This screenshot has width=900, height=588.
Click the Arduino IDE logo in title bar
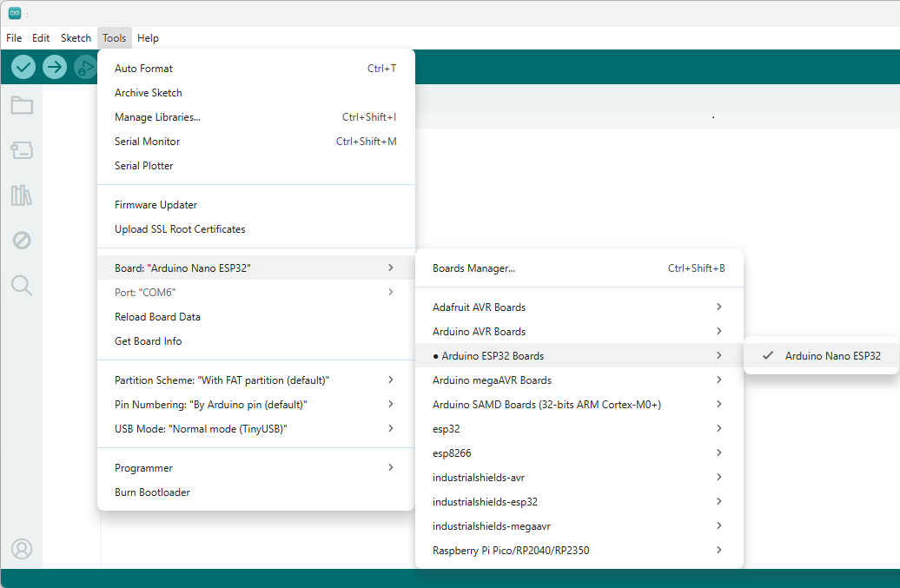tap(15, 13)
